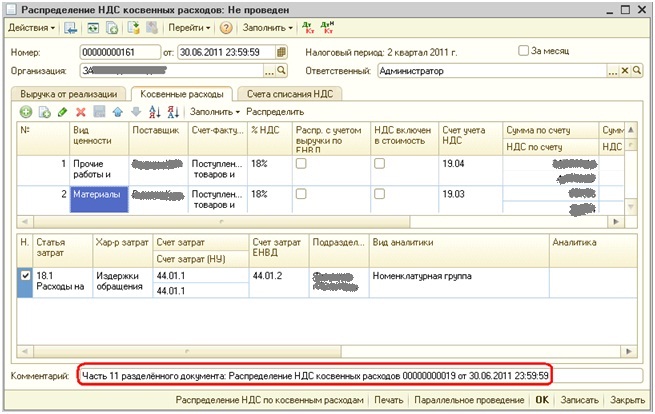Open the Действия dropdown menu
655x414 pixels.
tap(30, 28)
